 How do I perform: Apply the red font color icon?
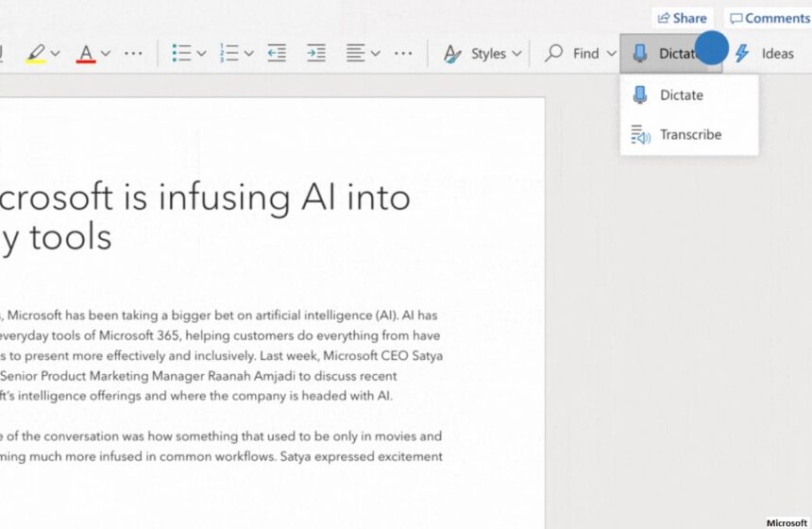pyautogui.click(x=86, y=53)
